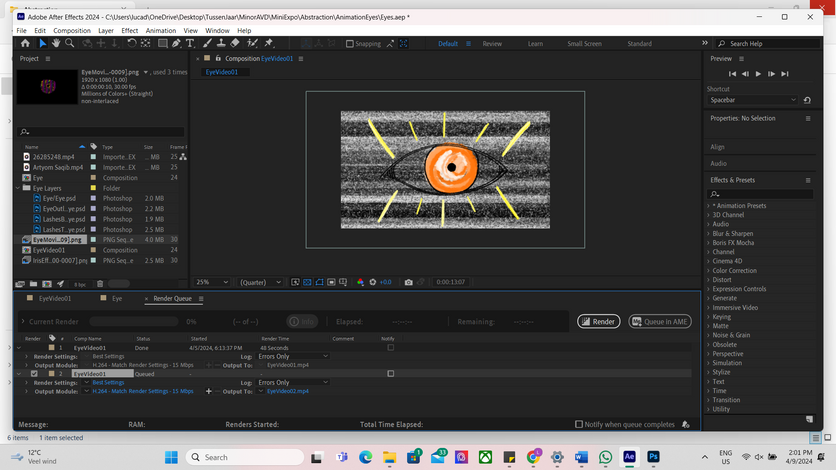Click the Queue in AME button

[x=659, y=321]
